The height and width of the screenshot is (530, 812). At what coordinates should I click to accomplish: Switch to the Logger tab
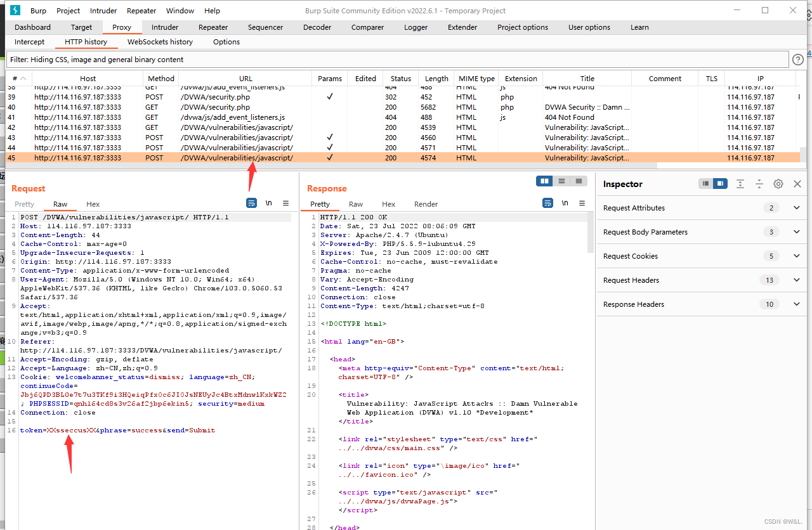pyautogui.click(x=416, y=27)
